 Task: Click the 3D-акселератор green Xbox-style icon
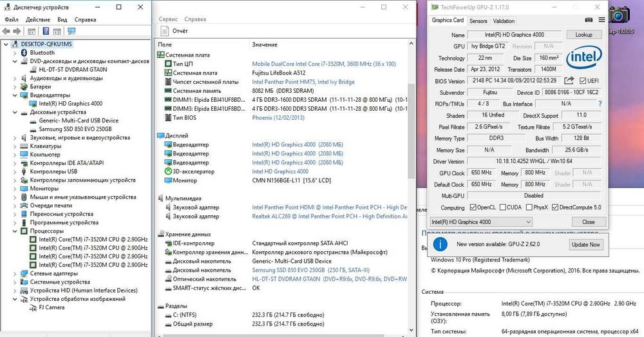168,171
